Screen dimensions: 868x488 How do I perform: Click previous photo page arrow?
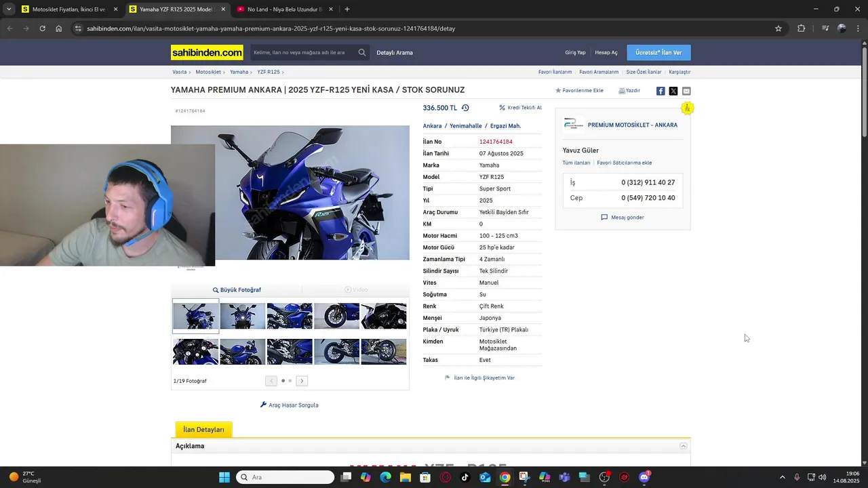coord(271,381)
